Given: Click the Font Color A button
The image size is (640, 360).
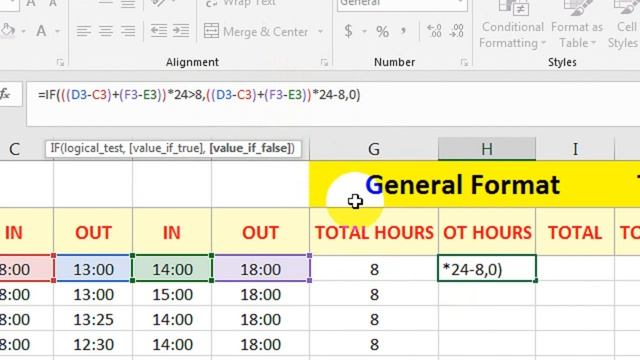Looking at the screenshot, I should [41, 31].
